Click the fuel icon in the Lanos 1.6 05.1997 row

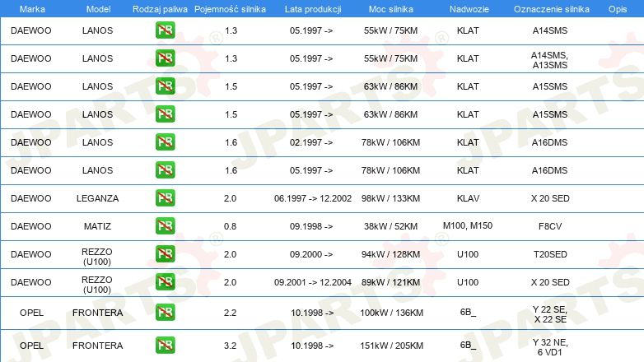coord(165,170)
